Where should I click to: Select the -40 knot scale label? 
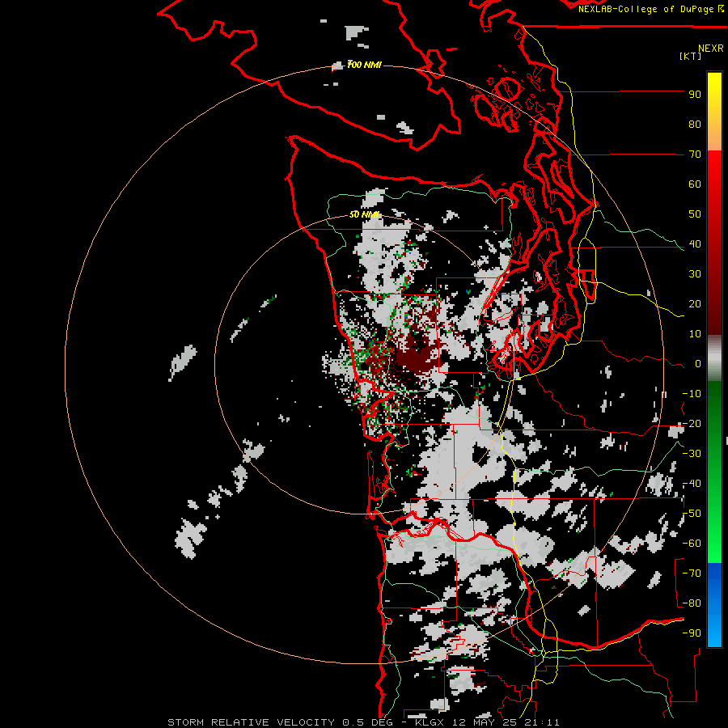[692, 484]
